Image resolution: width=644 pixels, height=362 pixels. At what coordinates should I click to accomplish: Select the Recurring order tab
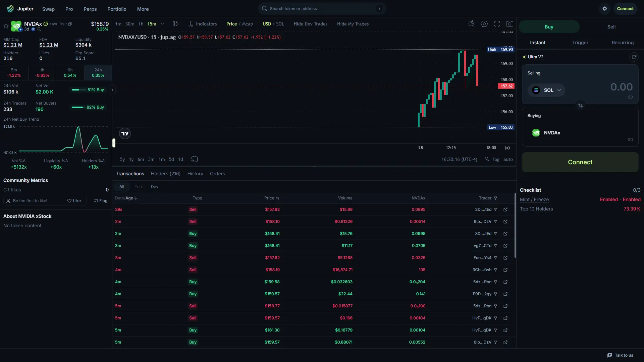pyautogui.click(x=623, y=43)
